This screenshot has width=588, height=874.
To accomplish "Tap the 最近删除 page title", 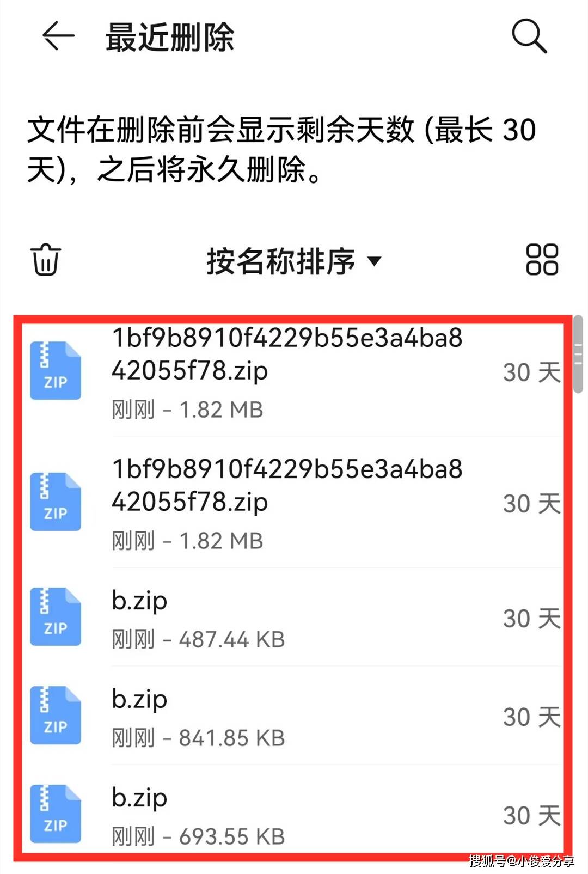I will click(x=170, y=37).
